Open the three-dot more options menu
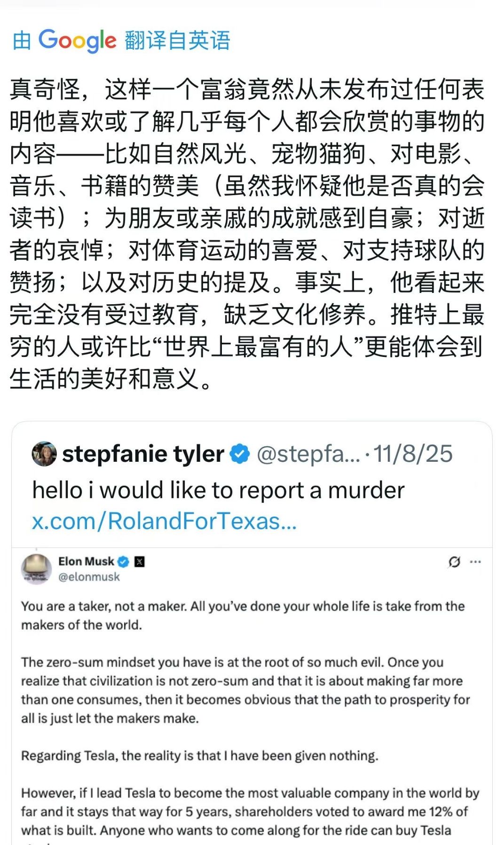 coord(475,561)
